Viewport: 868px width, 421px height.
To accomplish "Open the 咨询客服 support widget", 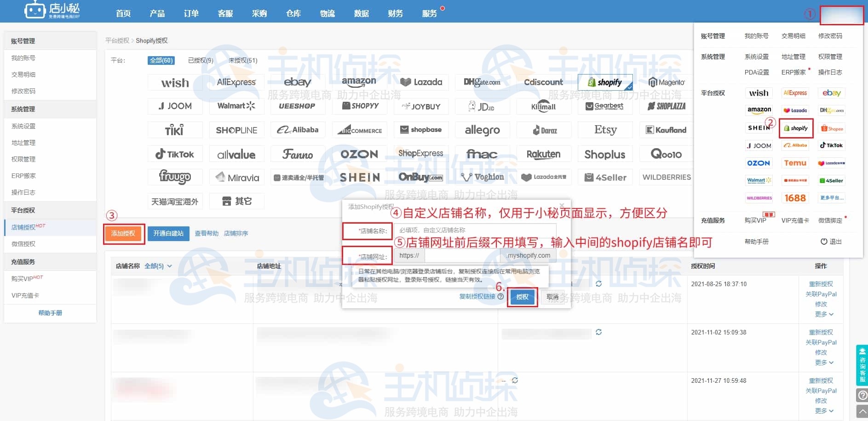I will (862, 365).
